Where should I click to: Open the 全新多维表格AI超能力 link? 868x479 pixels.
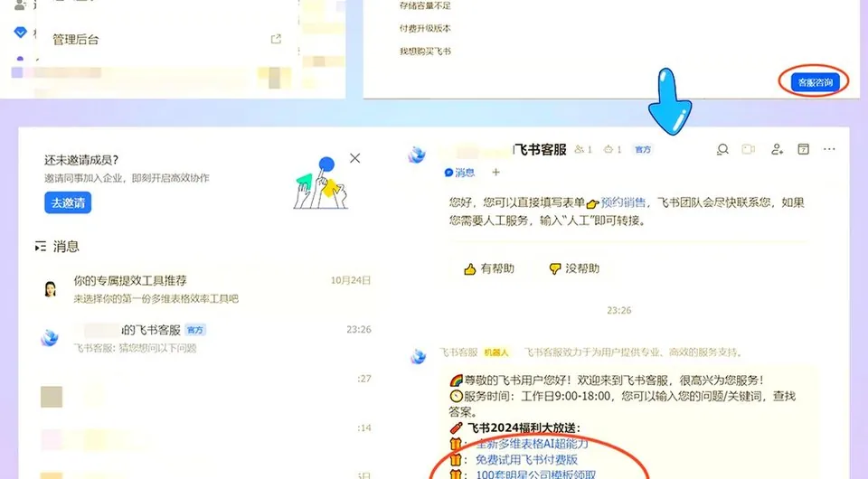coord(532,444)
